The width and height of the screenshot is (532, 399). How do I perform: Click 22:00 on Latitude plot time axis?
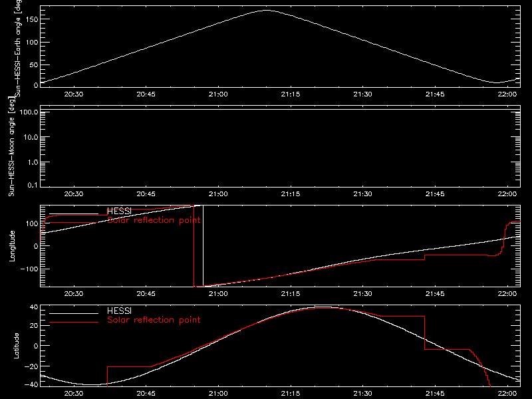click(507, 394)
